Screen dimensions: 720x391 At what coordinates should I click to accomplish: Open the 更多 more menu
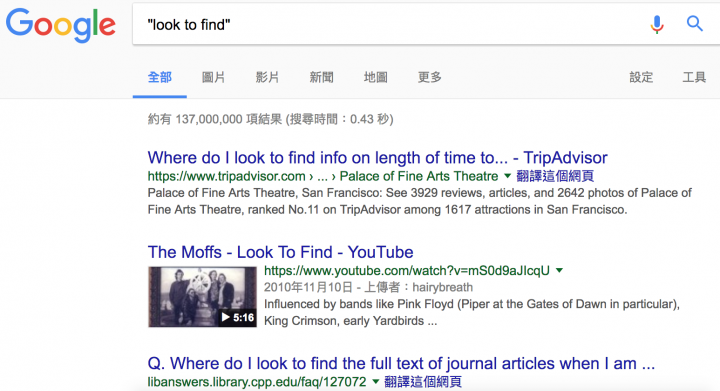(x=429, y=77)
